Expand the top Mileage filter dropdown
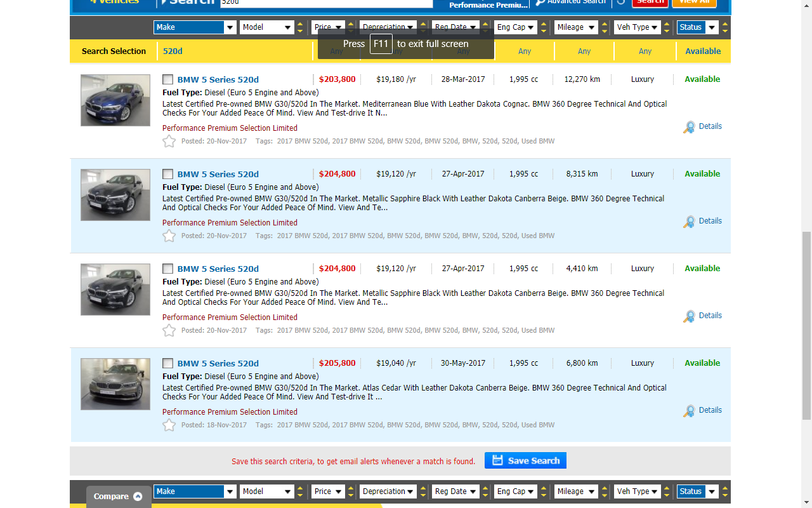Screen dimensions: 812x508 pyautogui.click(x=576, y=27)
